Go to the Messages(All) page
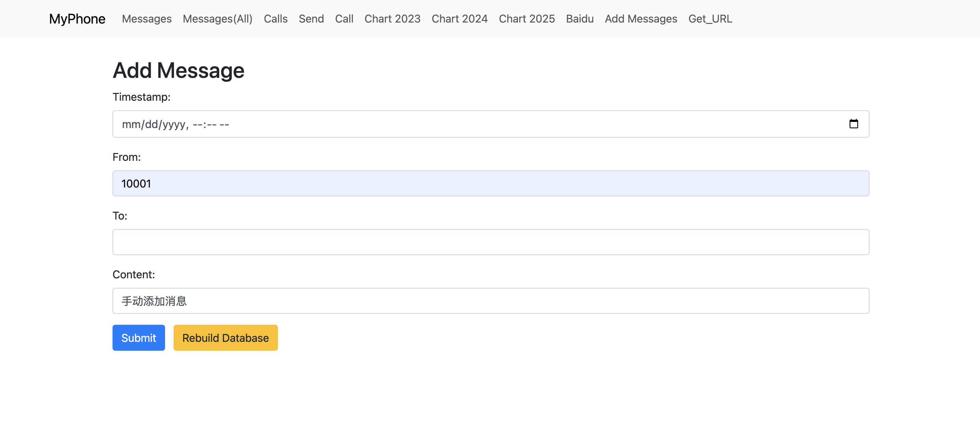 tap(217, 19)
